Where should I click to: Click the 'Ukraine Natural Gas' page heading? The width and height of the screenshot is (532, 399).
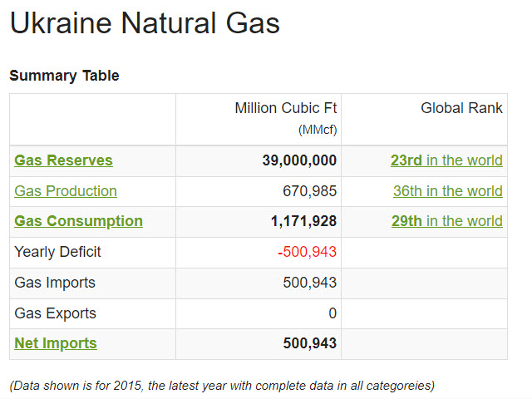145,22
